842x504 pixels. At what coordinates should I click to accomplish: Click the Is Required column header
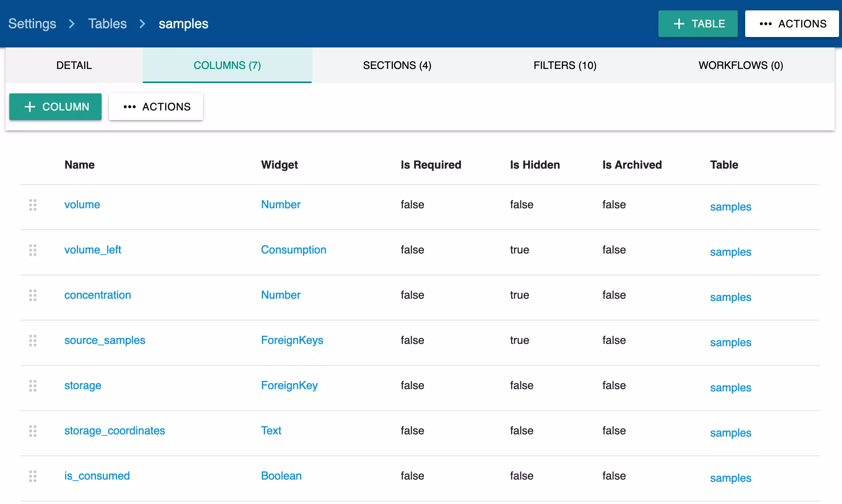[431, 165]
